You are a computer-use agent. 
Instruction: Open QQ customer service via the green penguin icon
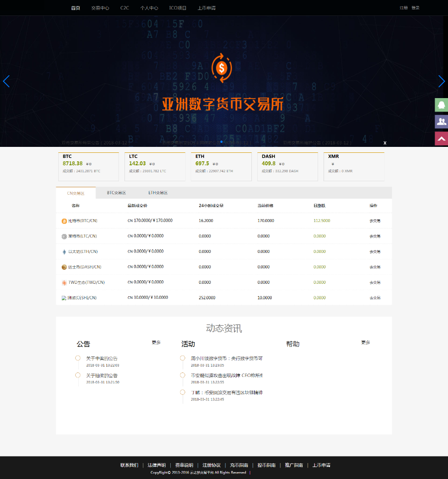441,105
